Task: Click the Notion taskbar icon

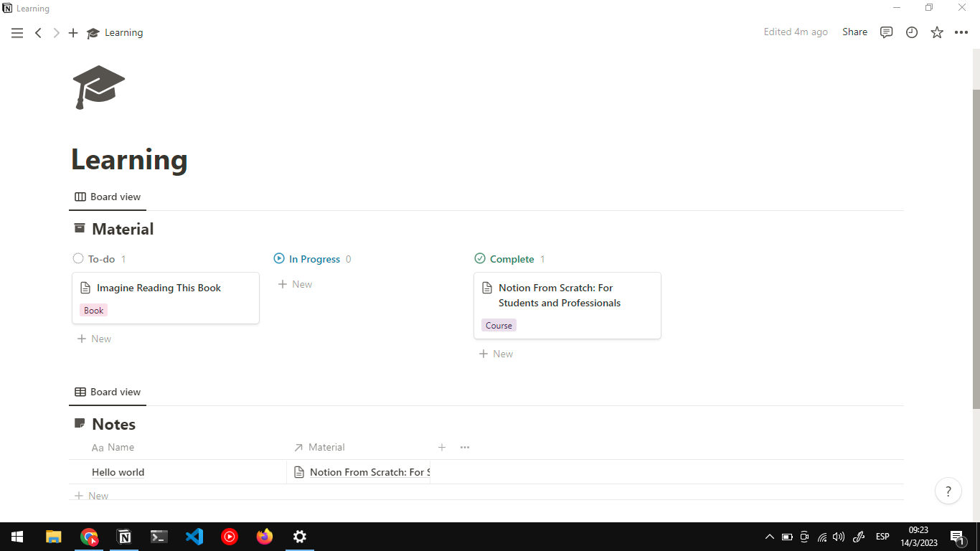Action: coord(124,537)
